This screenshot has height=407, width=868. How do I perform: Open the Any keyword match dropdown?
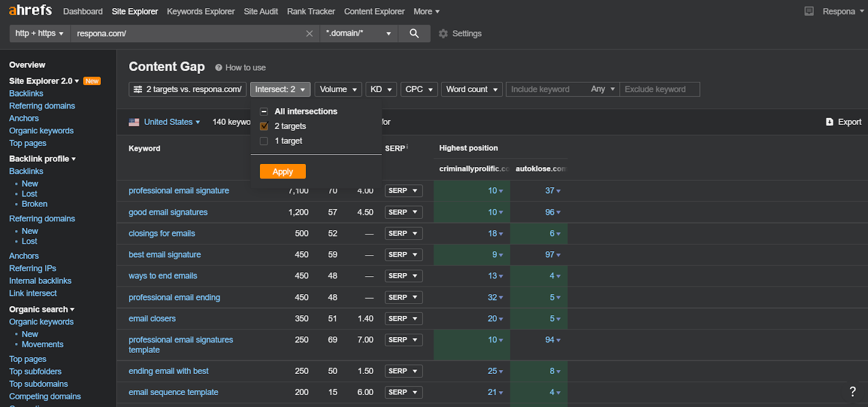pyautogui.click(x=603, y=90)
